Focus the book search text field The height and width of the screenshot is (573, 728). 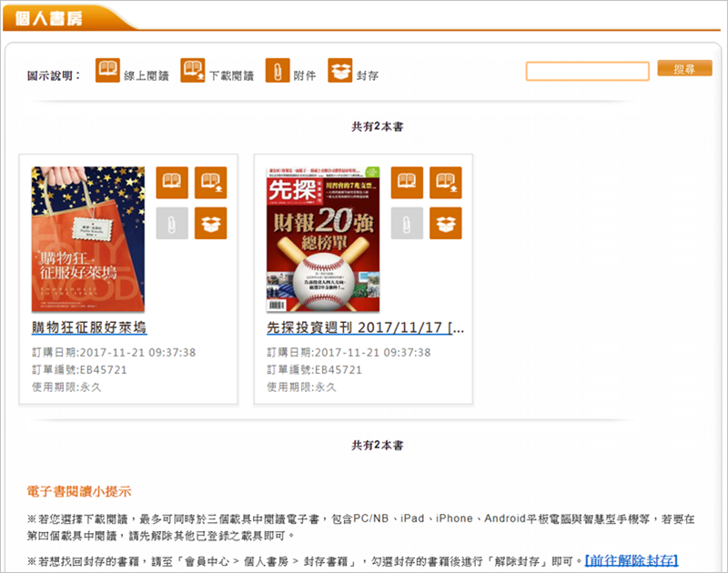(x=587, y=70)
